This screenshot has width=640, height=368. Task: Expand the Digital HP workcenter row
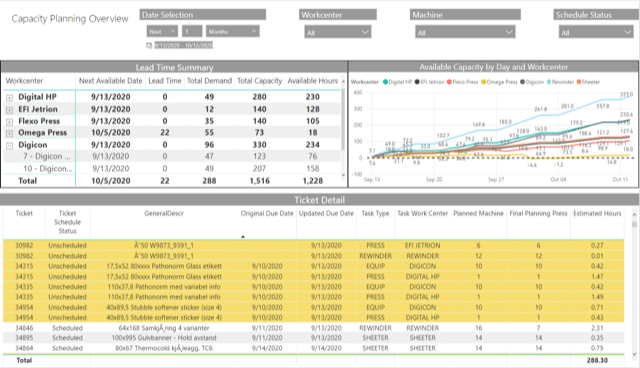click(x=9, y=98)
